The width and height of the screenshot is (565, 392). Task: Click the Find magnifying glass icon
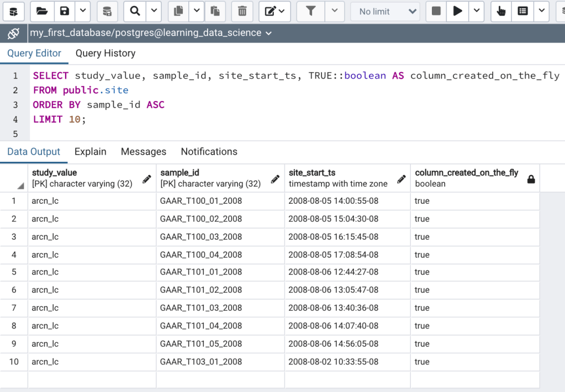pos(134,11)
